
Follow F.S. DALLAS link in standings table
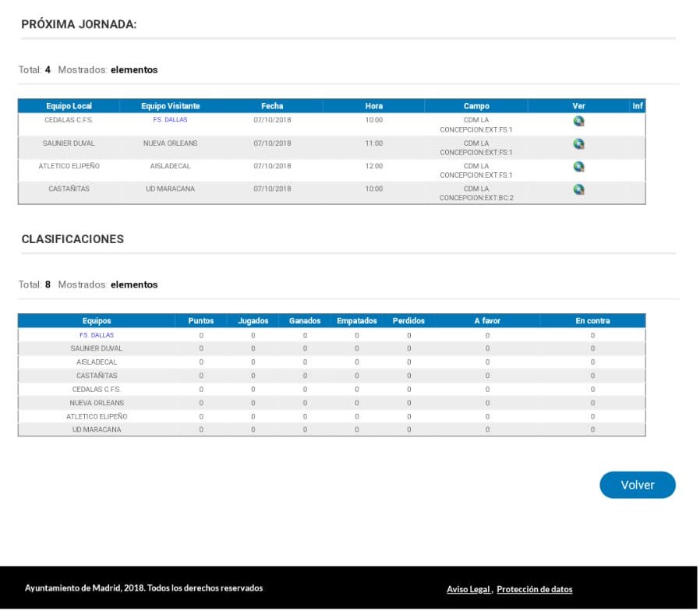[x=97, y=336]
